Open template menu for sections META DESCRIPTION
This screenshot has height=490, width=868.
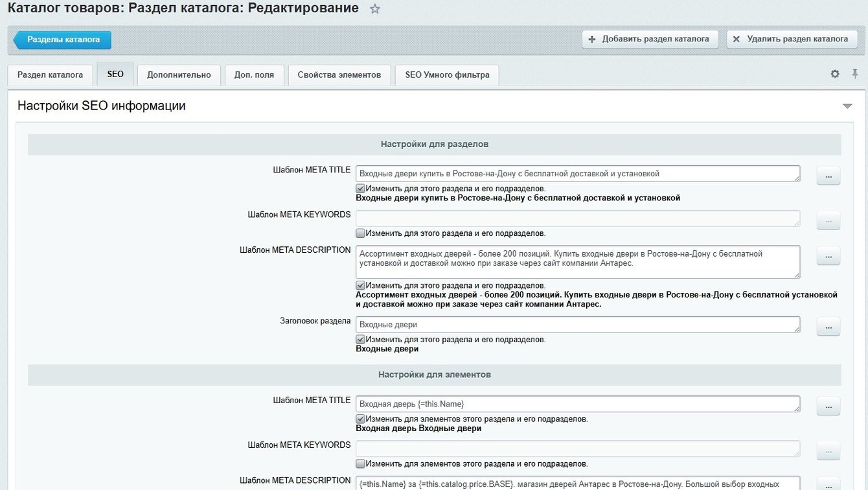point(828,256)
